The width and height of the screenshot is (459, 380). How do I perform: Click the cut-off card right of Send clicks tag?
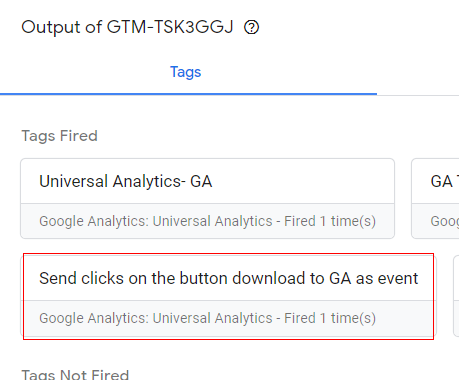(456, 296)
